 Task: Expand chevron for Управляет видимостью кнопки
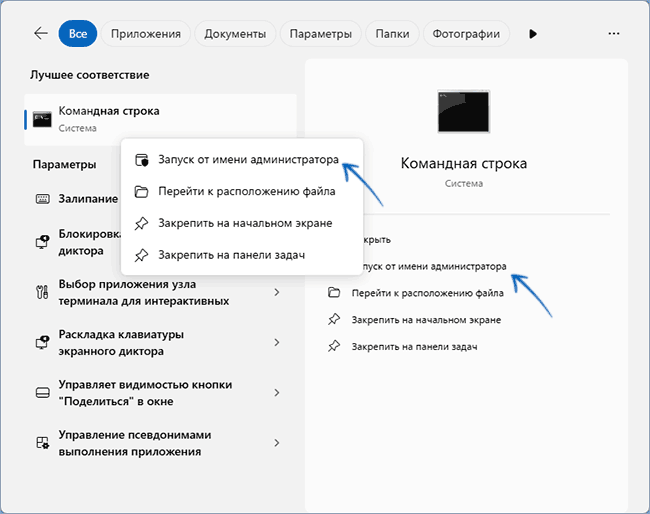(x=277, y=393)
